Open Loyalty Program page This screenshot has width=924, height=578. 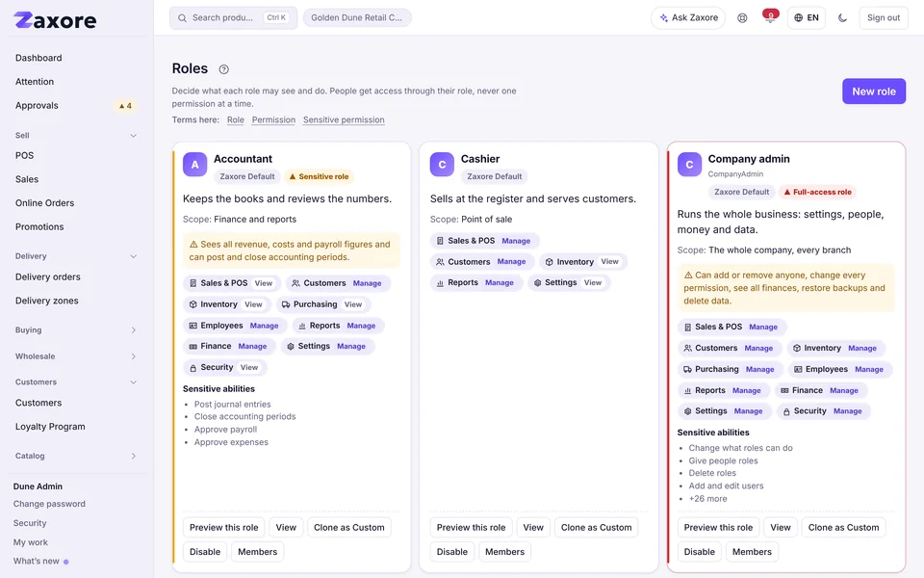(x=50, y=427)
